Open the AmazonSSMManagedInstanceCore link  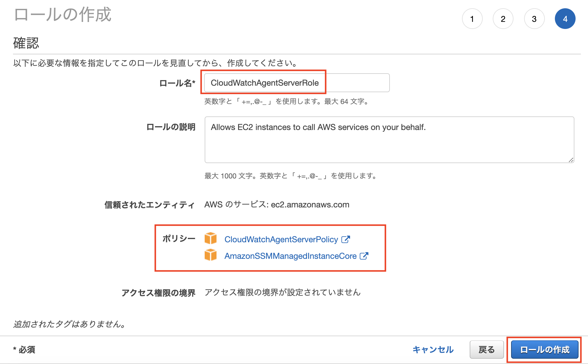pyautogui.click(x=290, y=256)
